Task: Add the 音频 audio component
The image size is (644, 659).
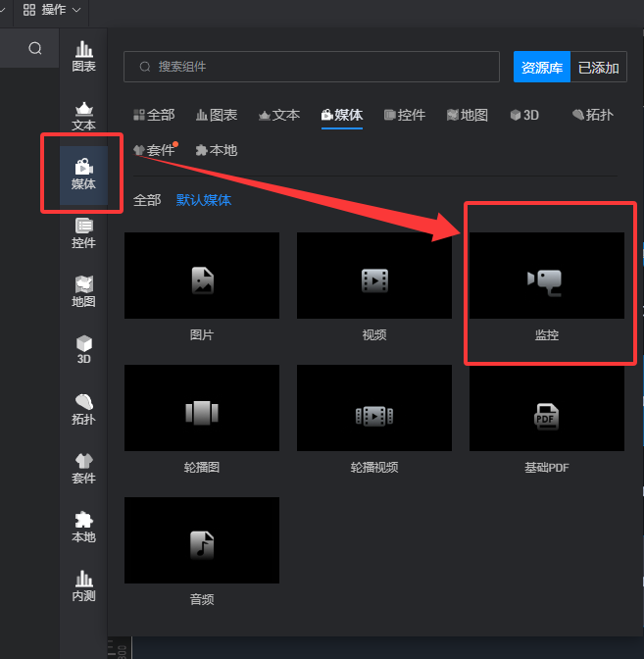Action: pos(202,540)
